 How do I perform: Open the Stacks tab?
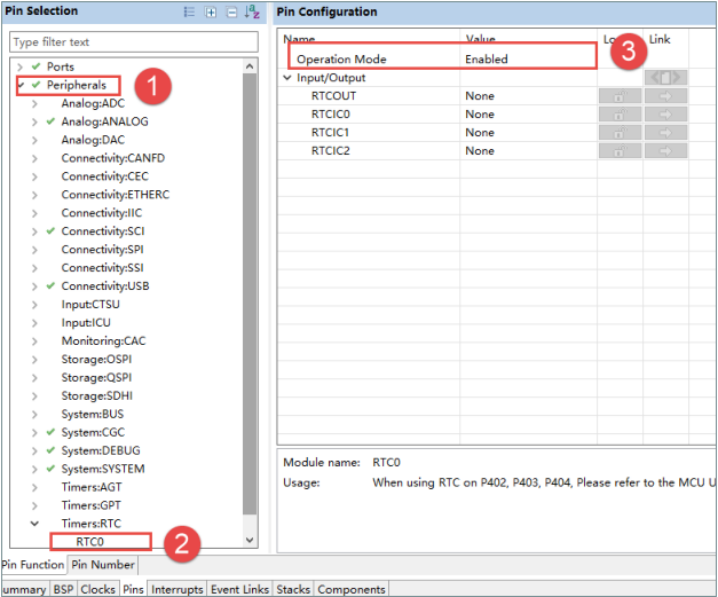click(294, 589)
